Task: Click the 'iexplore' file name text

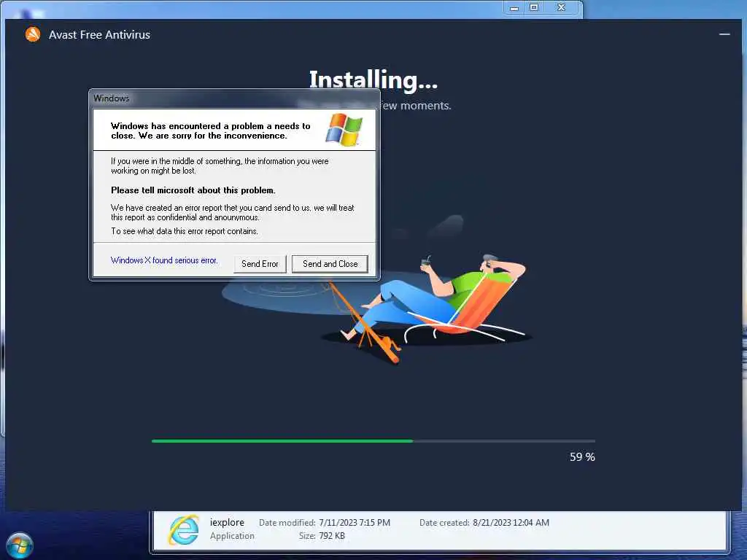Action: 227,522
